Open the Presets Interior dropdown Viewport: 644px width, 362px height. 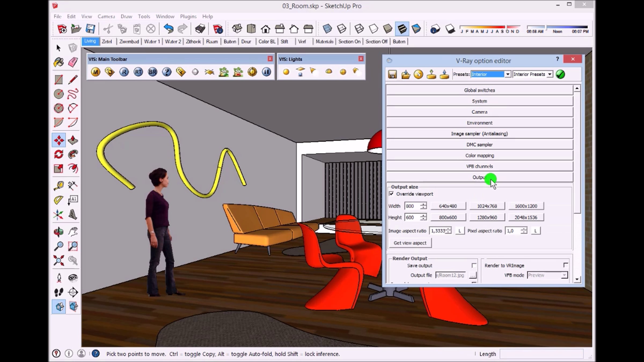(x=508, y=74)
